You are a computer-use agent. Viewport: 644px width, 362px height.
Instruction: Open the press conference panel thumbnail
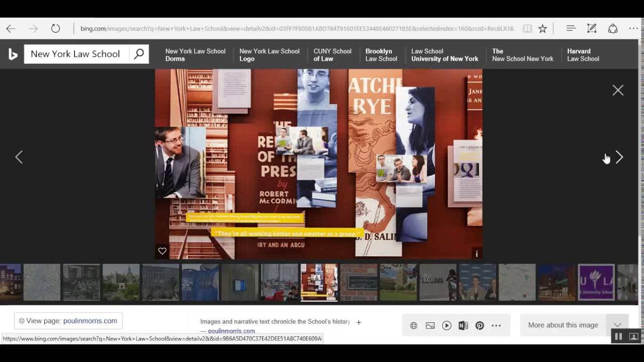pyautogui.click(x=477, y=283)
